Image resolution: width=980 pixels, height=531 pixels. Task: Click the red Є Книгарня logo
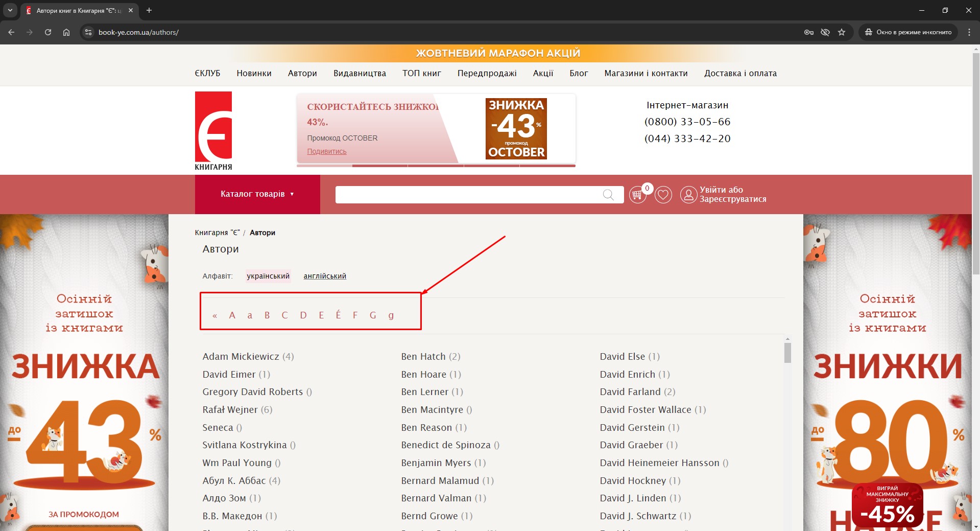click(213, 130)
